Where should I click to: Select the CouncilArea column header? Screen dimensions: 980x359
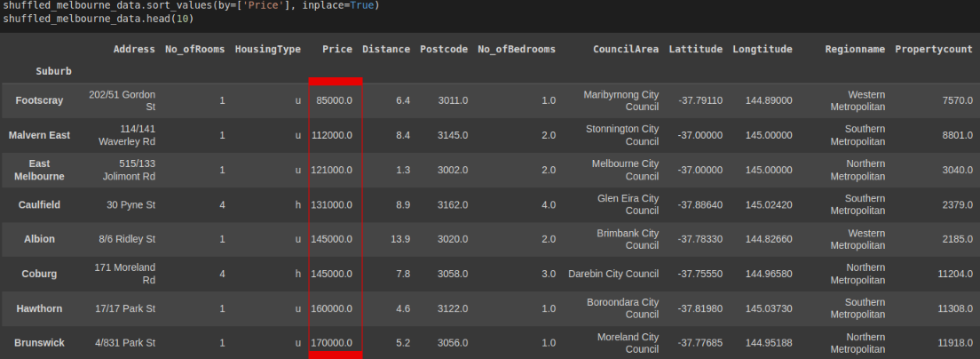626,49
